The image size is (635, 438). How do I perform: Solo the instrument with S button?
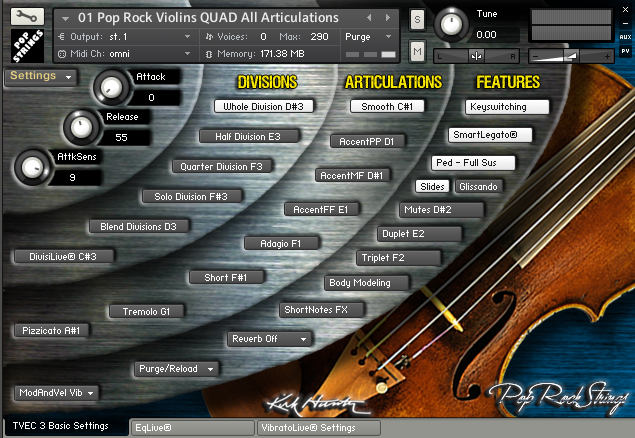pos(417,19)
